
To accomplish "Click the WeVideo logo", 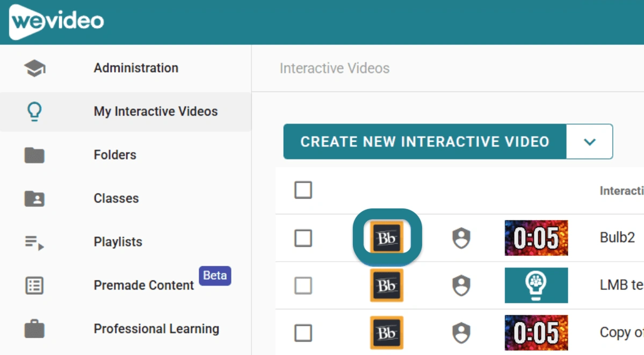I will point(57,21).
